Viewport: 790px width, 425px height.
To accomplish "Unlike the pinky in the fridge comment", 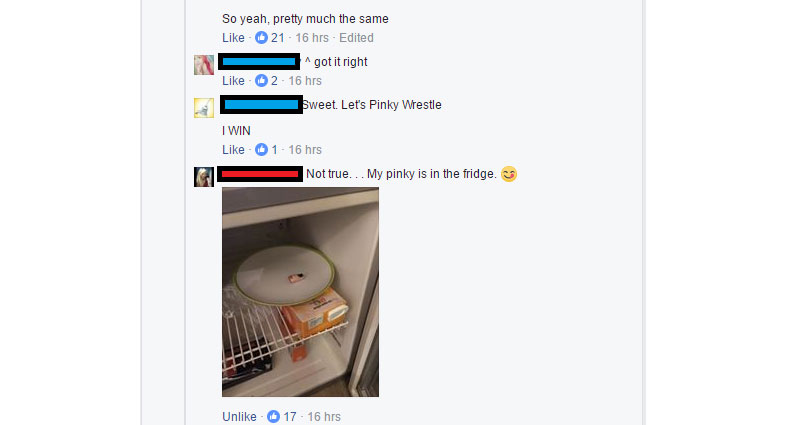I will tap(239, 416).
